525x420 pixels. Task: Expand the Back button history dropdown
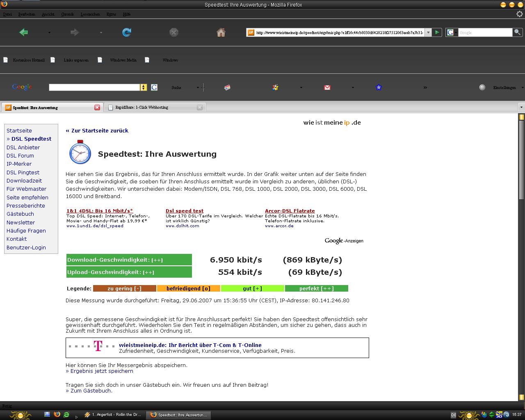49,32
